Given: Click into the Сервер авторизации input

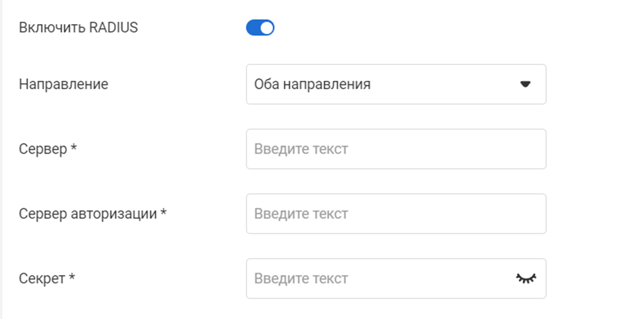Looking at the screenshot, I should [396, 213].
